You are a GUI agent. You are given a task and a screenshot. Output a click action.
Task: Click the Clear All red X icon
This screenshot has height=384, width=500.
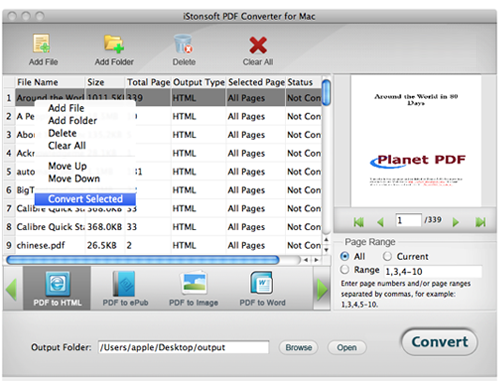(x=258, y=45)
